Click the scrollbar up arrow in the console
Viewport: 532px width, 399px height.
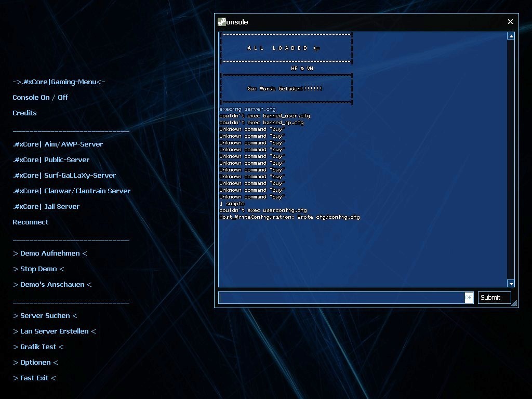511,35
